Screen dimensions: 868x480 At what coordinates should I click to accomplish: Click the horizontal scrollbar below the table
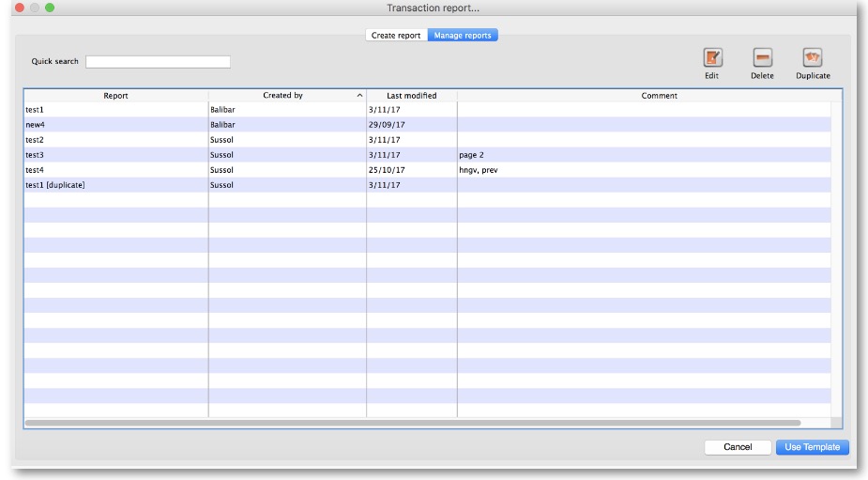[413, 424]
